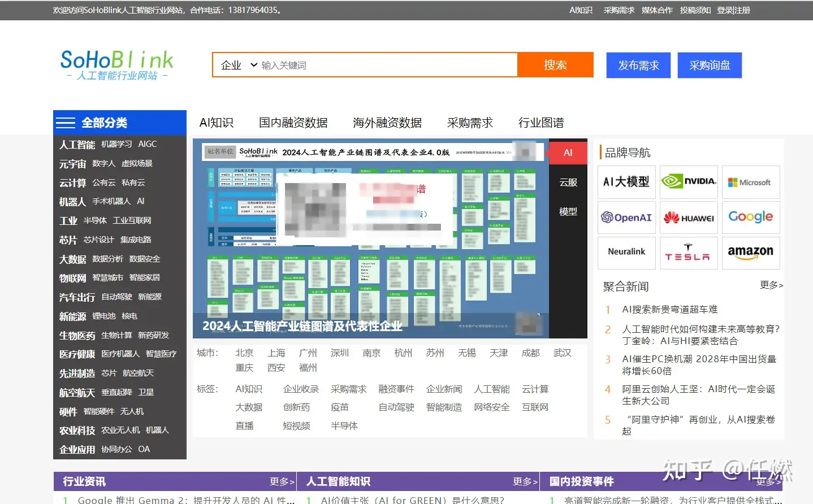The image size is (813, 504).
Task: Click the 全部分类 hamburger menu icon
Action: 65,123
